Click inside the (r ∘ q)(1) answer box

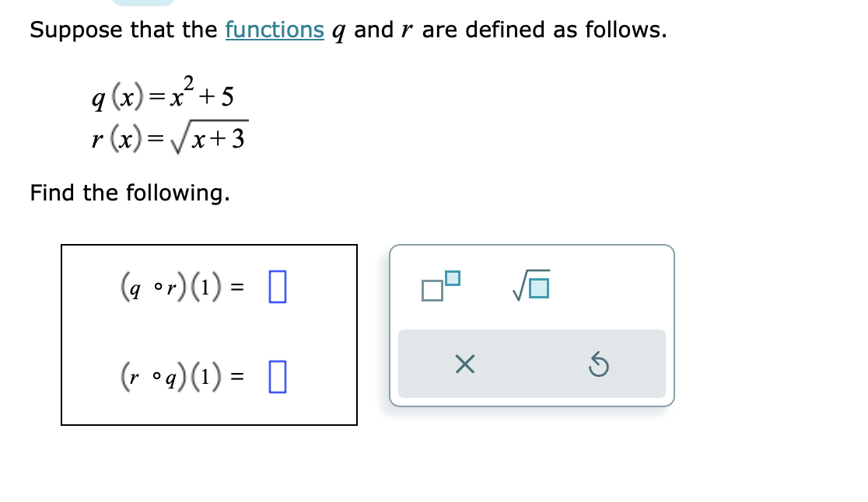(x=277, y=376)
